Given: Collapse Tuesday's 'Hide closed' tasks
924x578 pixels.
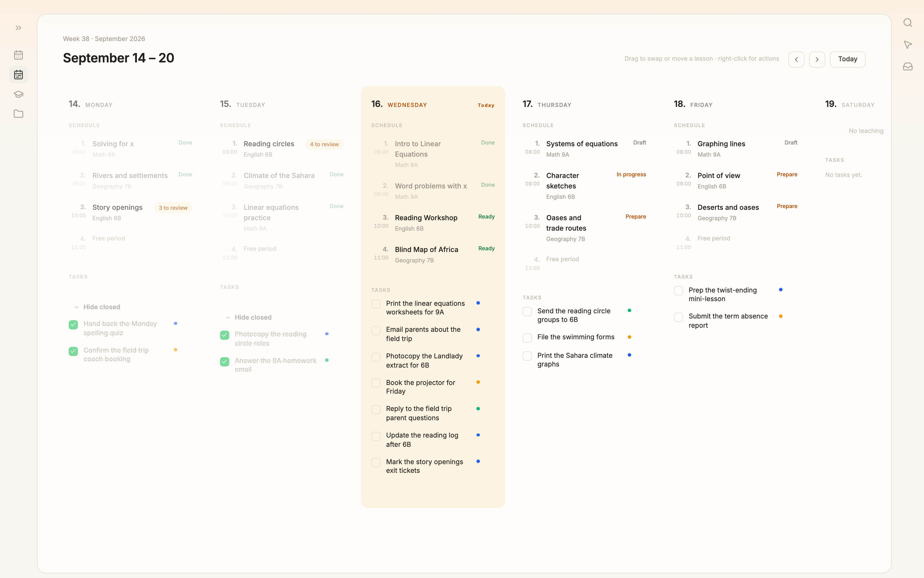Looking at the screenshot, I should tap(248, 317).
